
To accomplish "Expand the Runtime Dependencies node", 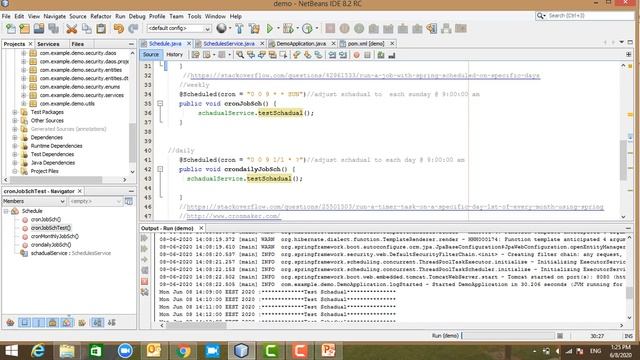I will coord(15,146).
